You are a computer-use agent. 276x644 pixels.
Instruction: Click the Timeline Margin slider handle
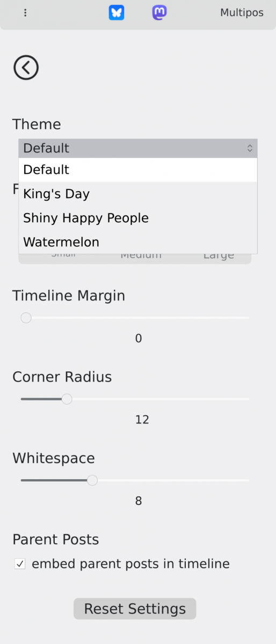(26, 318)
